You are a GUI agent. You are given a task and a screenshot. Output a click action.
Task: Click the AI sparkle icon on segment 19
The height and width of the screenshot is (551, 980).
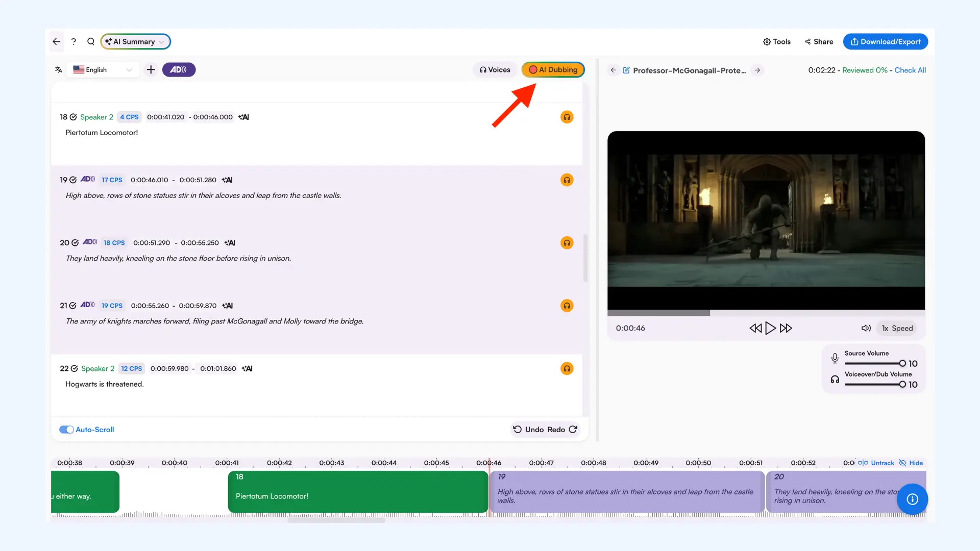coord(227,180)
